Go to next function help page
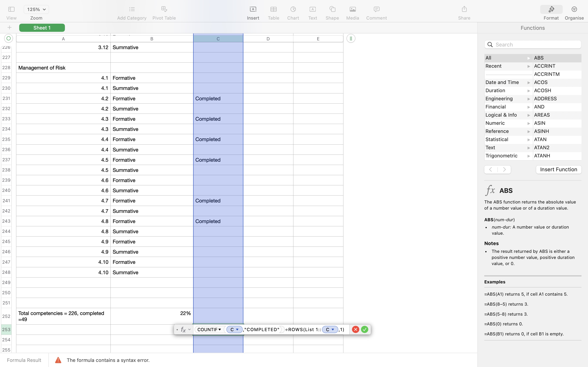588x367 pixels. click(504, 169)
